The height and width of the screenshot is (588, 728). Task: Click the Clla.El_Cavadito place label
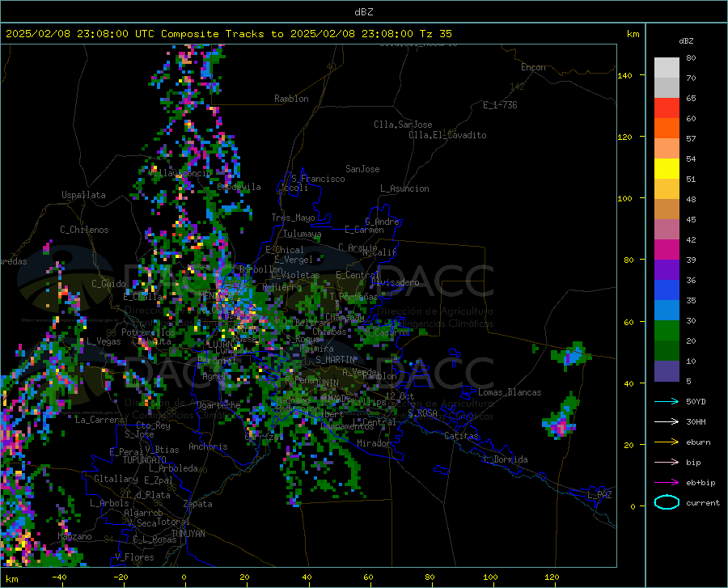tap(447, 135)
